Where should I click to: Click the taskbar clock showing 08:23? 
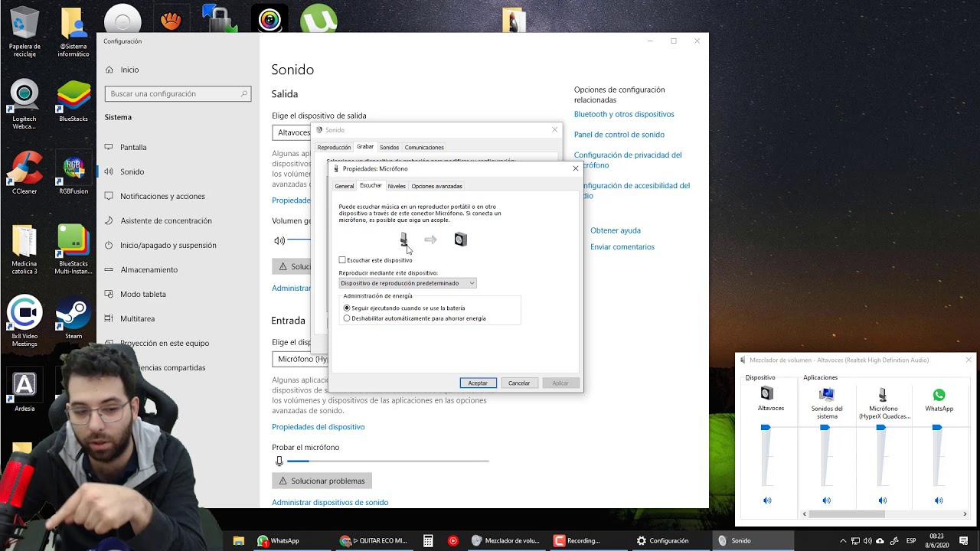coord(936,540)
